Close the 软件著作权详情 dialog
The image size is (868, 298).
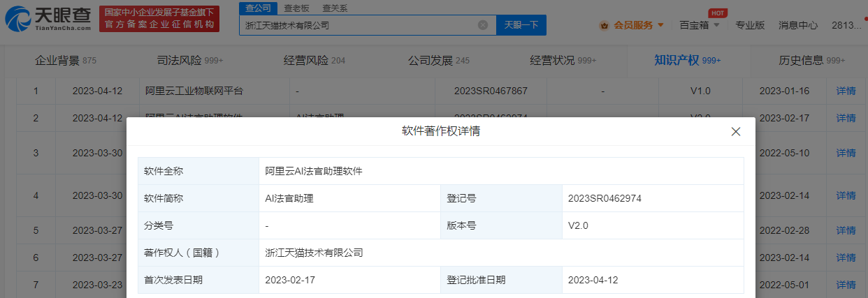[x=735, y=131]
